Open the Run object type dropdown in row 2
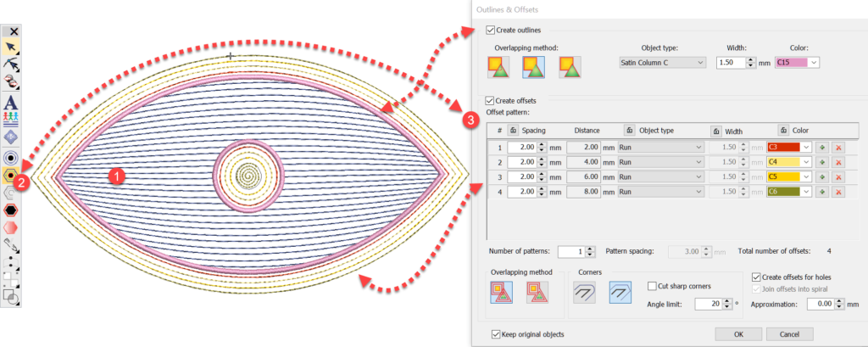The width and height of the screenshot is (868, 347). [x=661, y=162]
